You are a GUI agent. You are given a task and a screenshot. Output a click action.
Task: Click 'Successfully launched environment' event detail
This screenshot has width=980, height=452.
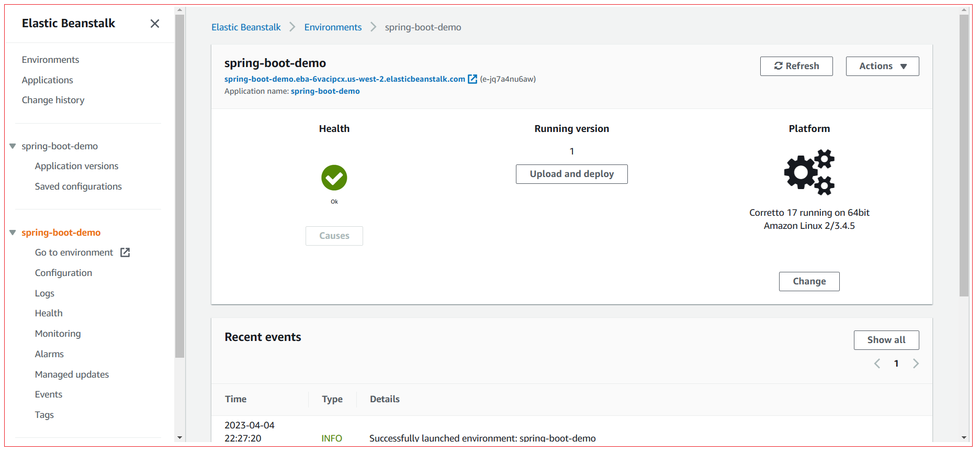[482, 438]
